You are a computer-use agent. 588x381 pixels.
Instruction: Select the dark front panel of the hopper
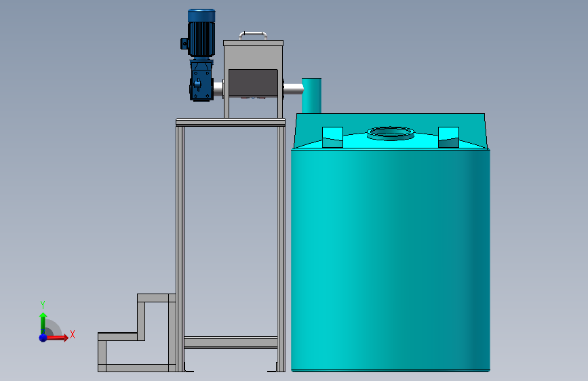253,83
